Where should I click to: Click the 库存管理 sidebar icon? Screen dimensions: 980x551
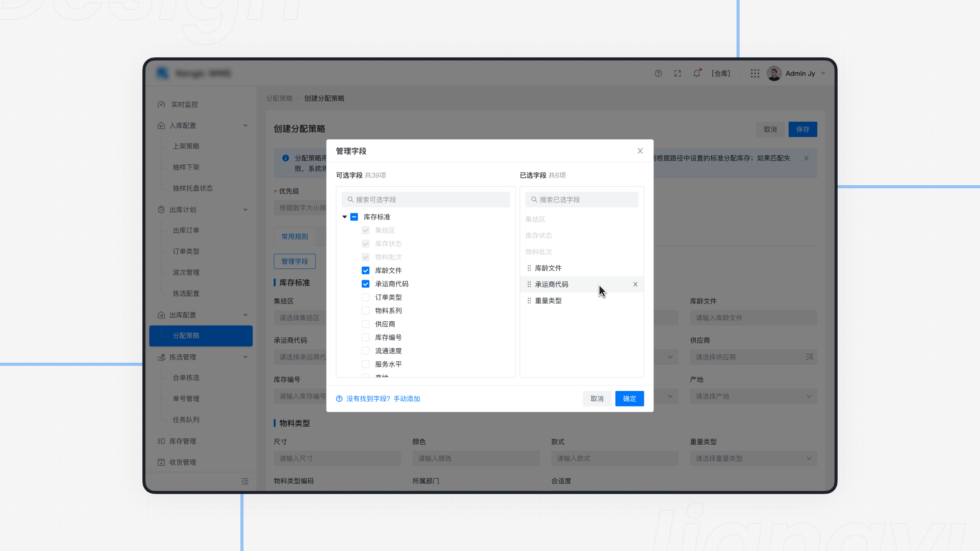pos(161,441)
